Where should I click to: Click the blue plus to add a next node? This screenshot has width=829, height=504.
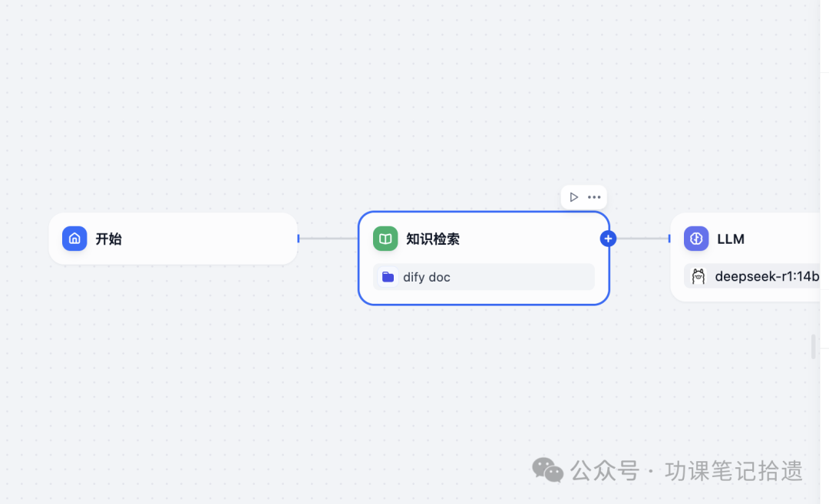[607, 239]
